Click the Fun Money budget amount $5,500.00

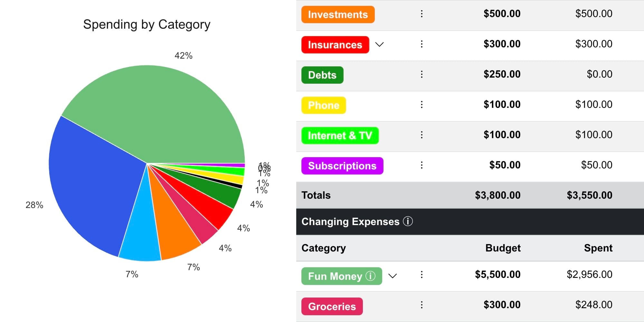[x=497, y=275]
